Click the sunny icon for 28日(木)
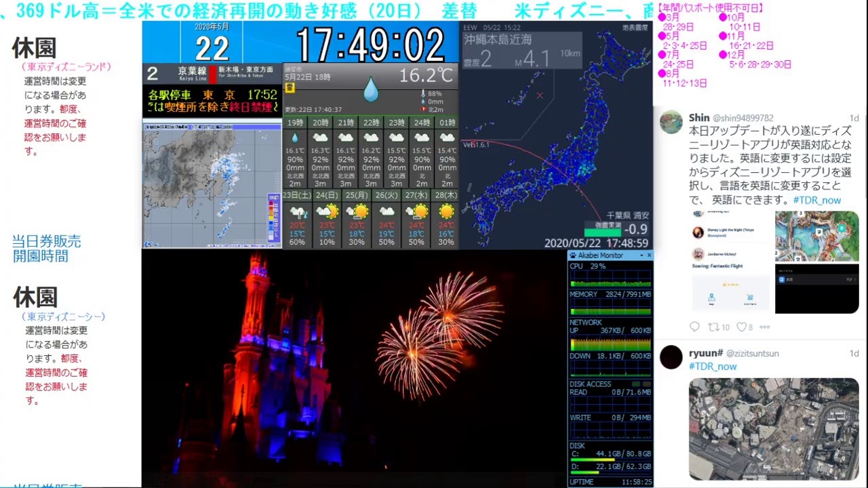868x488 pixels. click(446, 212)
